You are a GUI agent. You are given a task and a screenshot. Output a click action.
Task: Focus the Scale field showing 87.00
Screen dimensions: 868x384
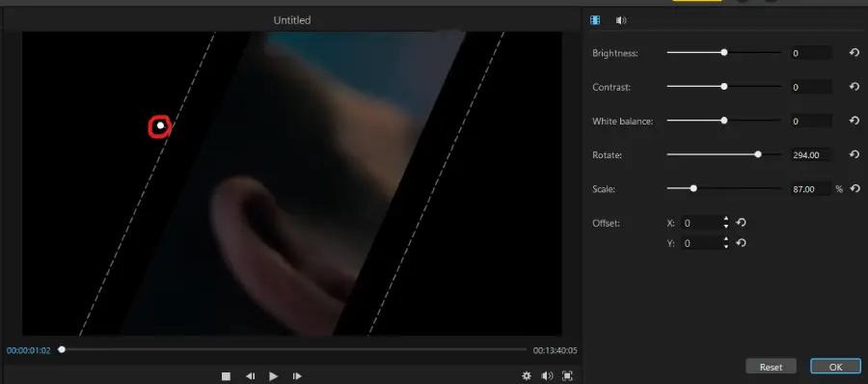click(x=810, y=189)
